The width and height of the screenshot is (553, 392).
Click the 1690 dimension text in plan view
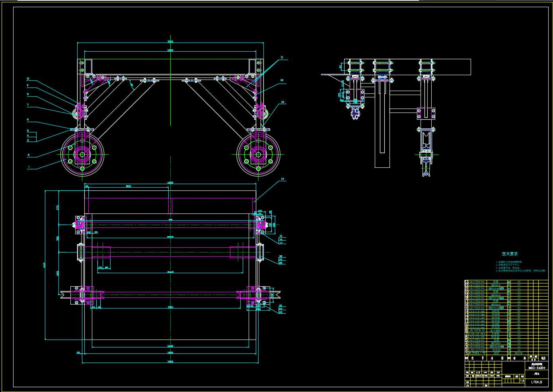(170, 346)
